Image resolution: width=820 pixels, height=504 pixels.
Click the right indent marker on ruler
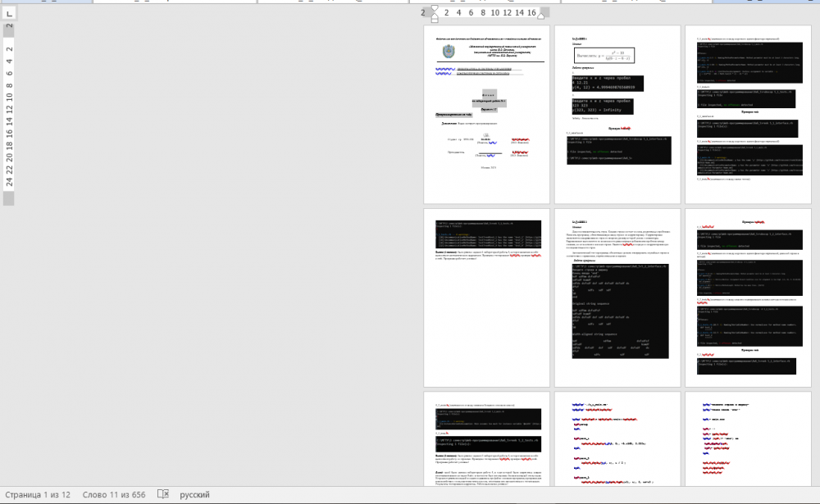[x=541, y=14]
